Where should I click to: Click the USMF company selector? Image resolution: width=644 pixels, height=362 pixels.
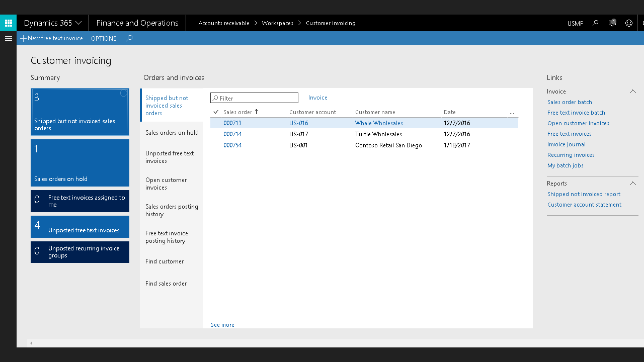[x=575, y=23]
